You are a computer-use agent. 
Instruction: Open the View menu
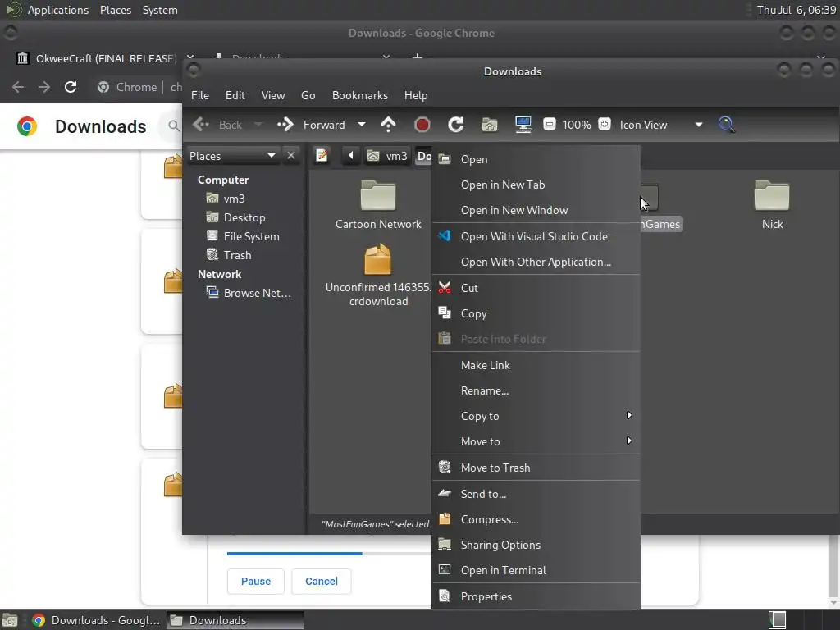(x=272, y=95)
